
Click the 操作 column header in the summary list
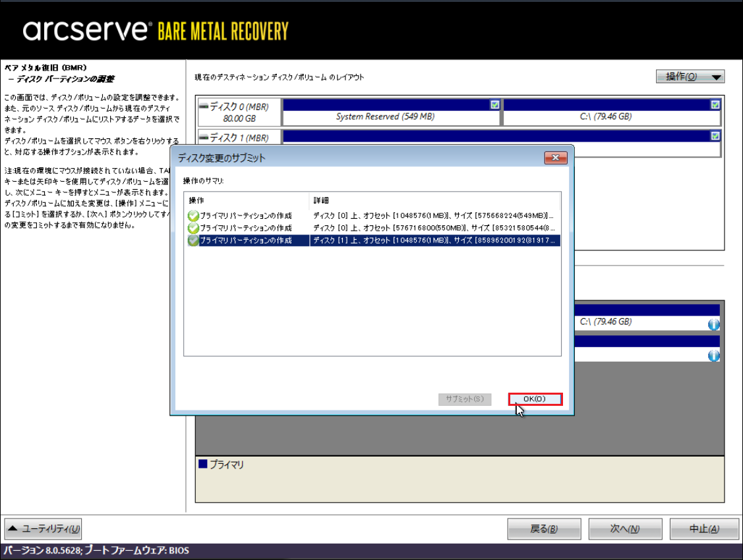point(246,200)
